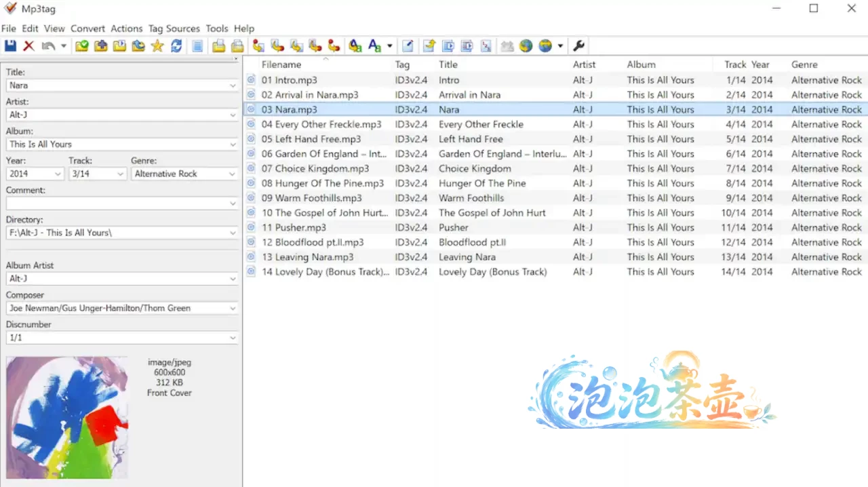Click the album cover art thumbnail
The image size is (868, 487).
click(x=66, y=418)
